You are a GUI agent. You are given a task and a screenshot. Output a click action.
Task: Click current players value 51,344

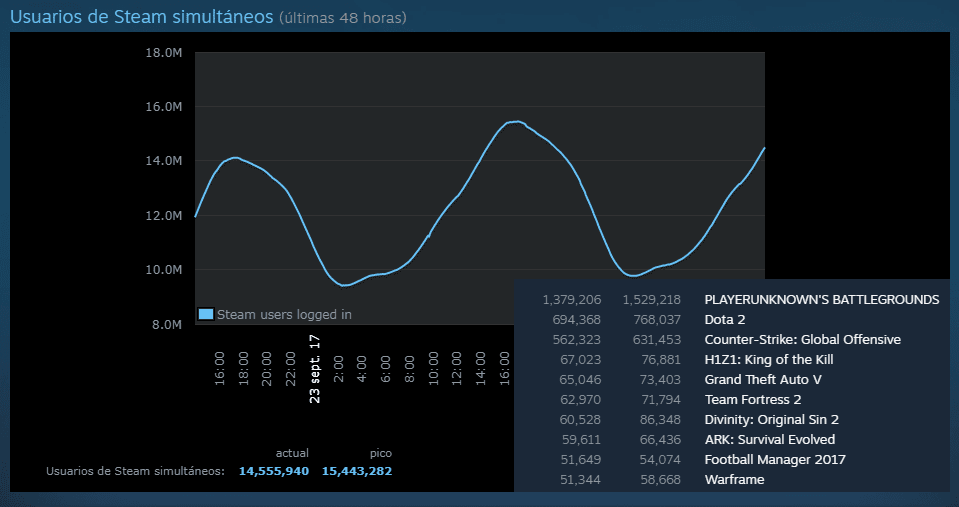580,480
